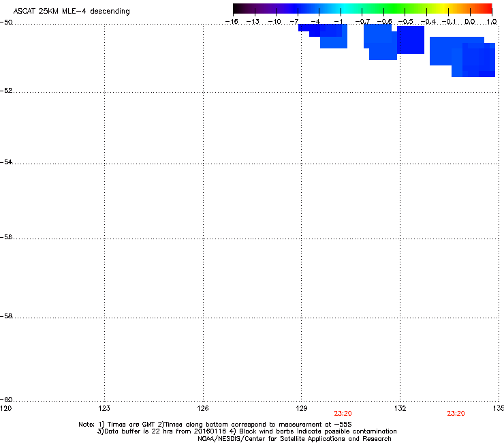Click the 1.0 color scale label
The image size is (504, 443).
pyautogui.click(x=492, y=22)
